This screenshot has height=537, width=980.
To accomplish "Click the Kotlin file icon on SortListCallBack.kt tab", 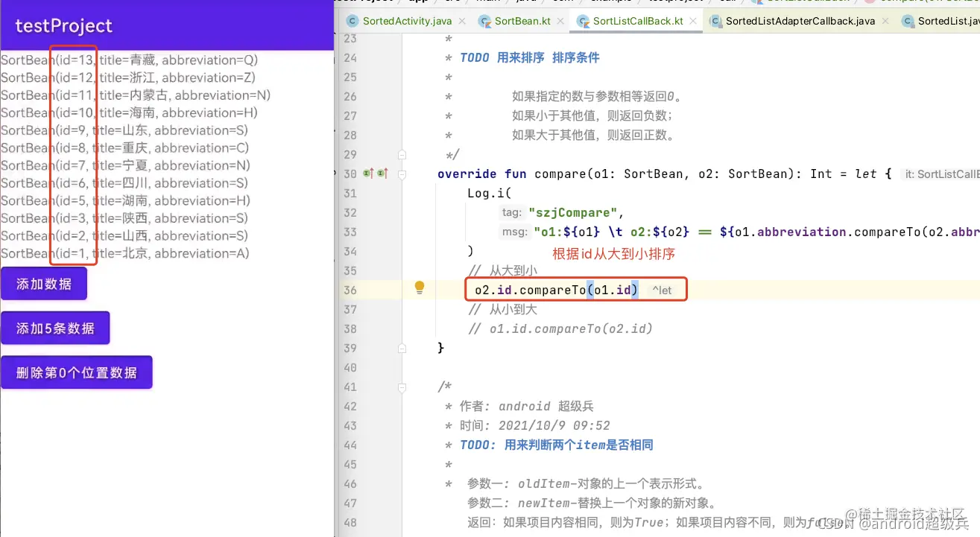I will (x=584, y=21).
